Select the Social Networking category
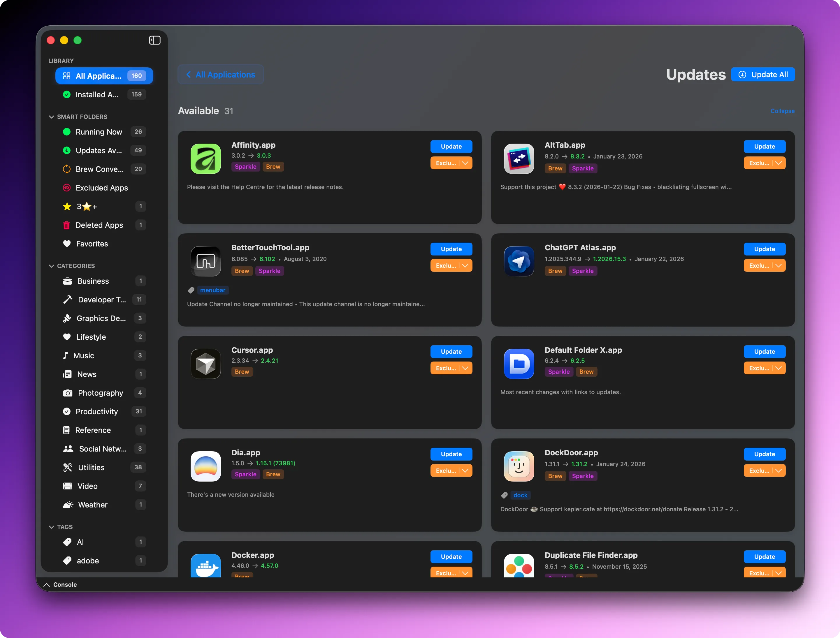The height and width of the screenshot is (638, 840). pos(104,449)
